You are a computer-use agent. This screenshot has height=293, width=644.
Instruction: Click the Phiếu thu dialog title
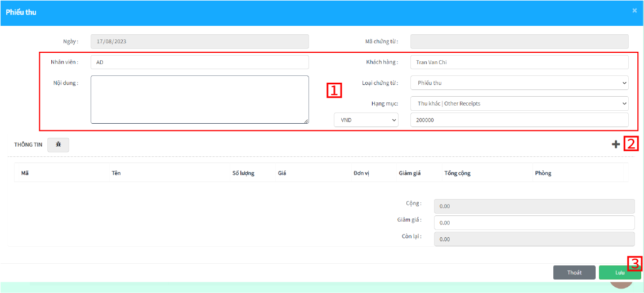point(21,12)
